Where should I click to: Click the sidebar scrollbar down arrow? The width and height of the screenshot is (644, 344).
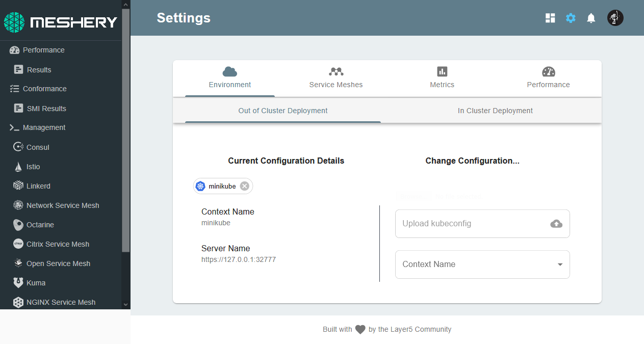point(126,304)
